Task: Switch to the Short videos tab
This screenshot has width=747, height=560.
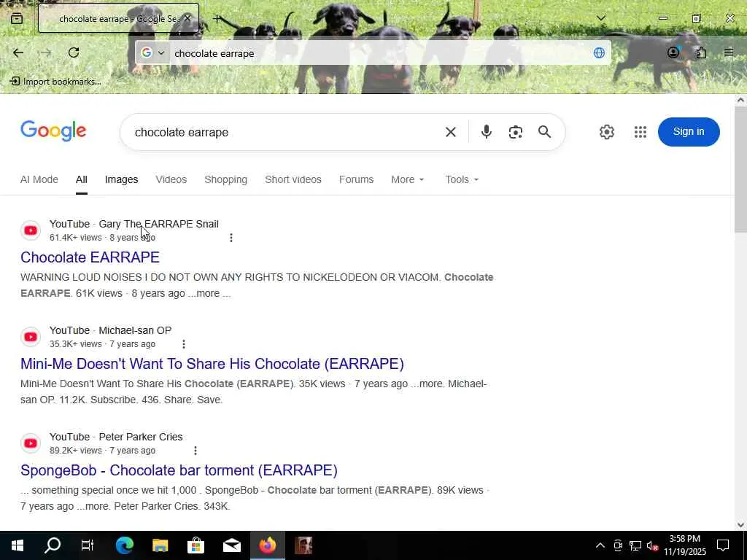Action: pyautogui.click(x=293, y=179)
